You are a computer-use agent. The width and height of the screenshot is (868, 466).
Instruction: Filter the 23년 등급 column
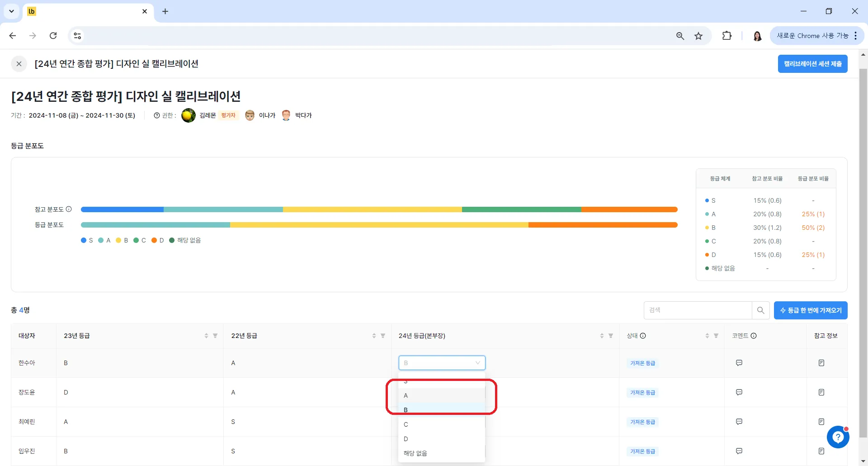tap(215, 336)
